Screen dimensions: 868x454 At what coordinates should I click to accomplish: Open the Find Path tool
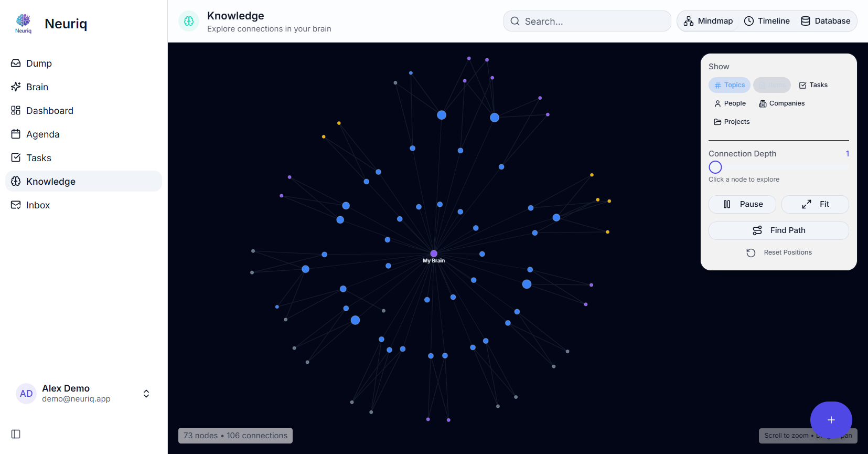pyautogui.click(x=779, y=230)
